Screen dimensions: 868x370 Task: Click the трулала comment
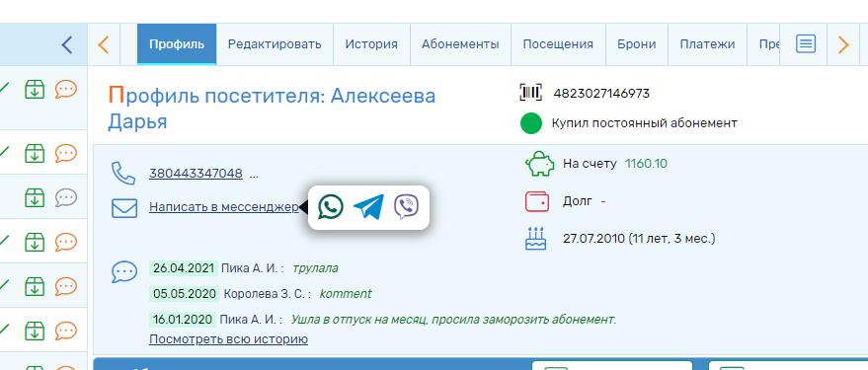(x=315, y=268)
